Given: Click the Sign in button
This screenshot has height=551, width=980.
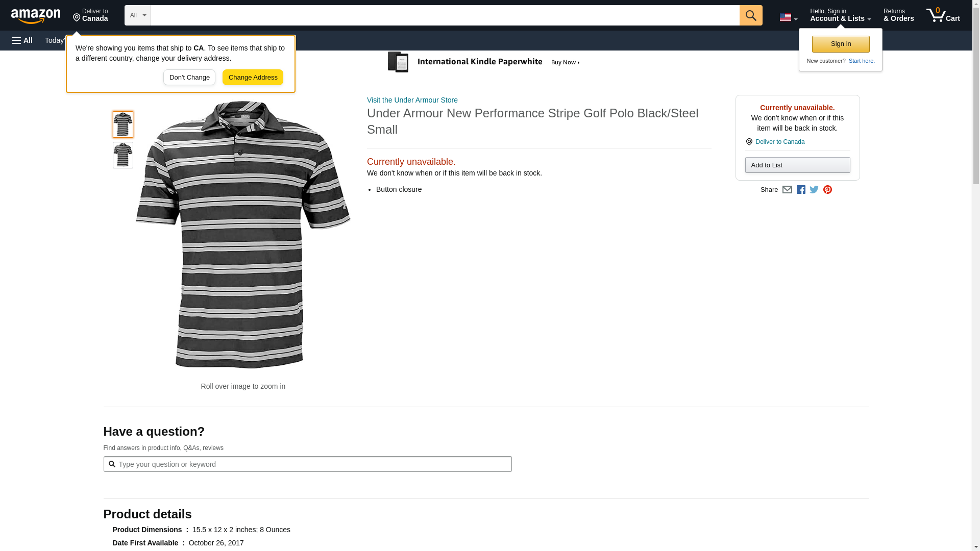Looking at the screenshot, I should tap(841, 44).
